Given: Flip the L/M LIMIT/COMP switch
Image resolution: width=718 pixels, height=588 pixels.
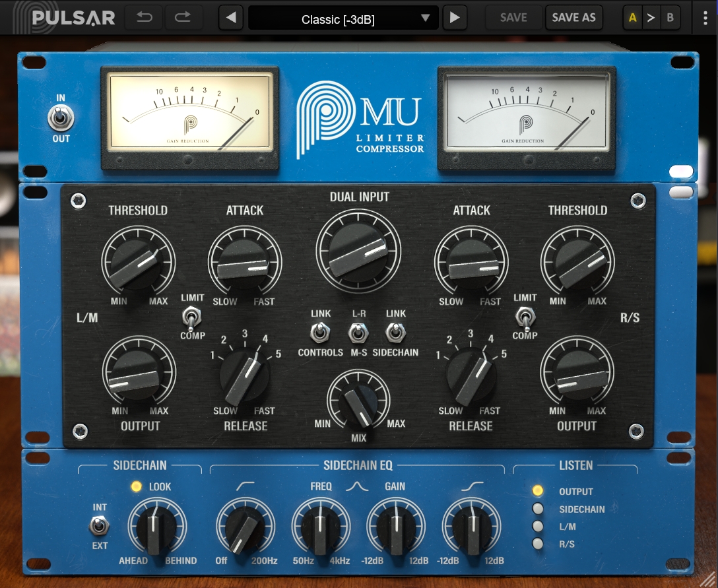Looking at the screenshot, I should [x=192, y=317].
